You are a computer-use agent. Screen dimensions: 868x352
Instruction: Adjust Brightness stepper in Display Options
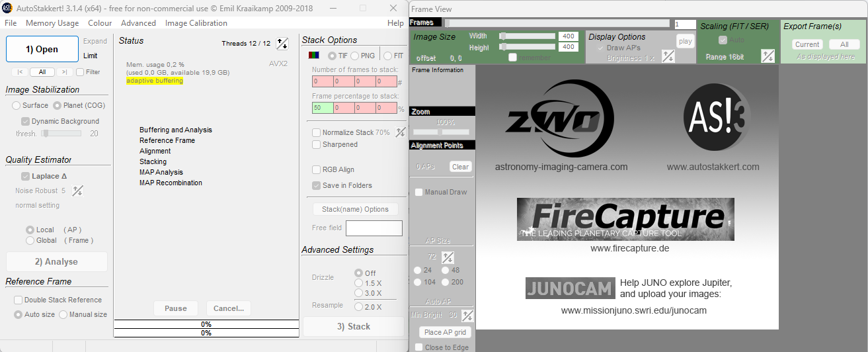click(x=668, y=57)
